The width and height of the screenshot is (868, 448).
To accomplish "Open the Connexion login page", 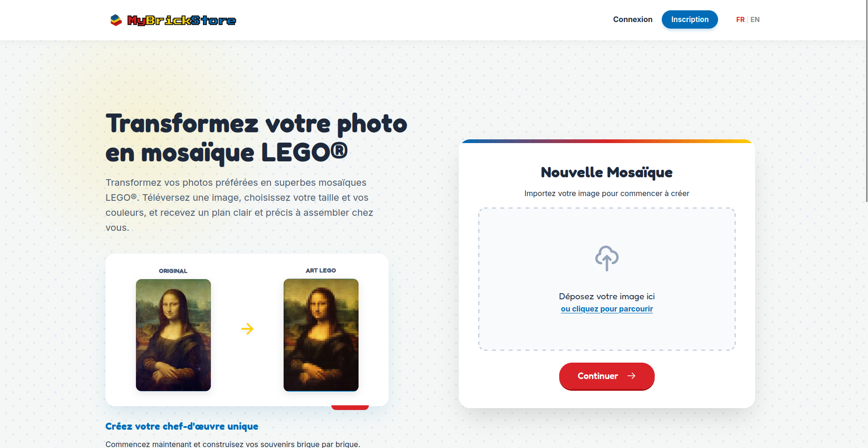I will tap(633, 19).
